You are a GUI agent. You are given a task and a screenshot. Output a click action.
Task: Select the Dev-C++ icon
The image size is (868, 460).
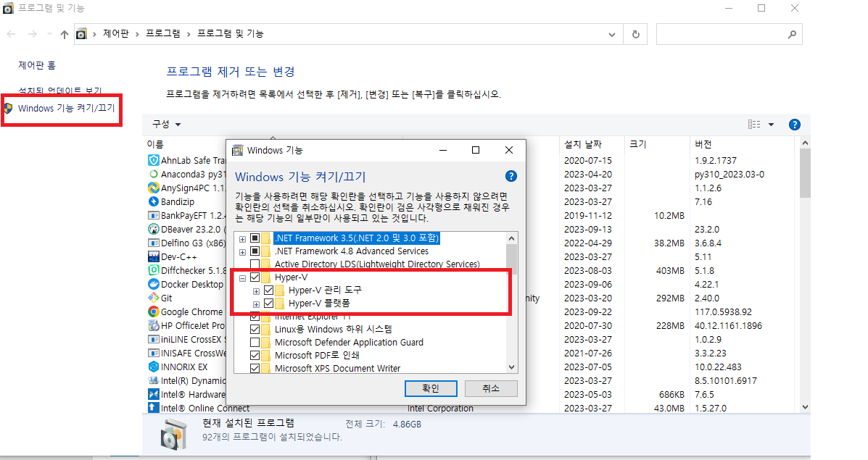[x=153, y=257]
